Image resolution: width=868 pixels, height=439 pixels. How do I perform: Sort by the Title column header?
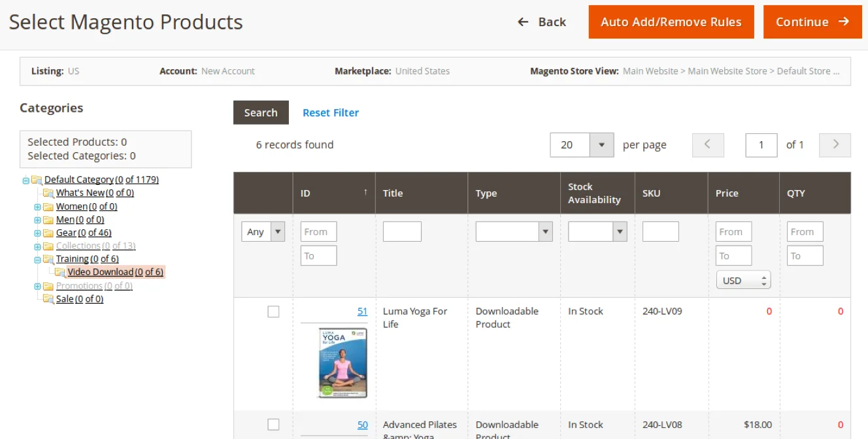[422, 193]
